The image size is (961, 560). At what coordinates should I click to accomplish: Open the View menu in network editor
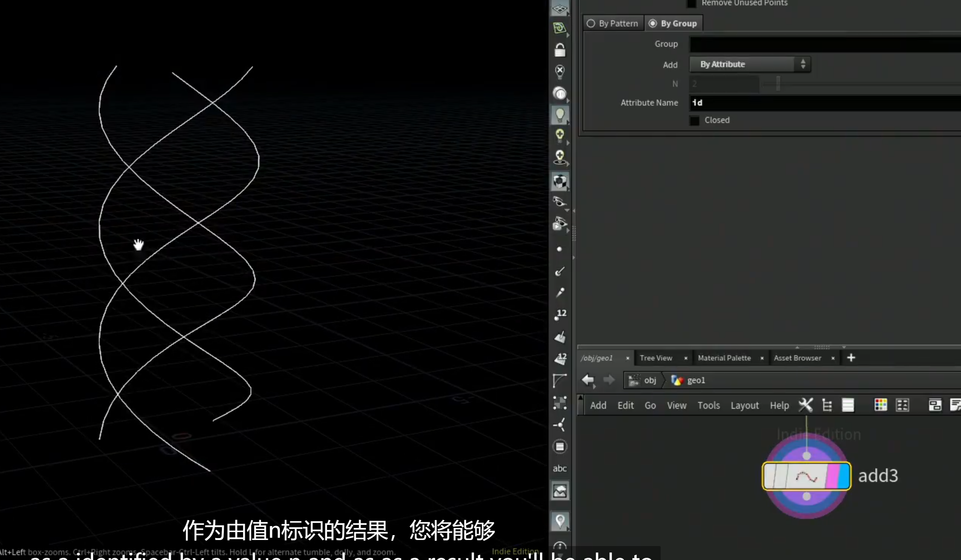tap(677, 406)
